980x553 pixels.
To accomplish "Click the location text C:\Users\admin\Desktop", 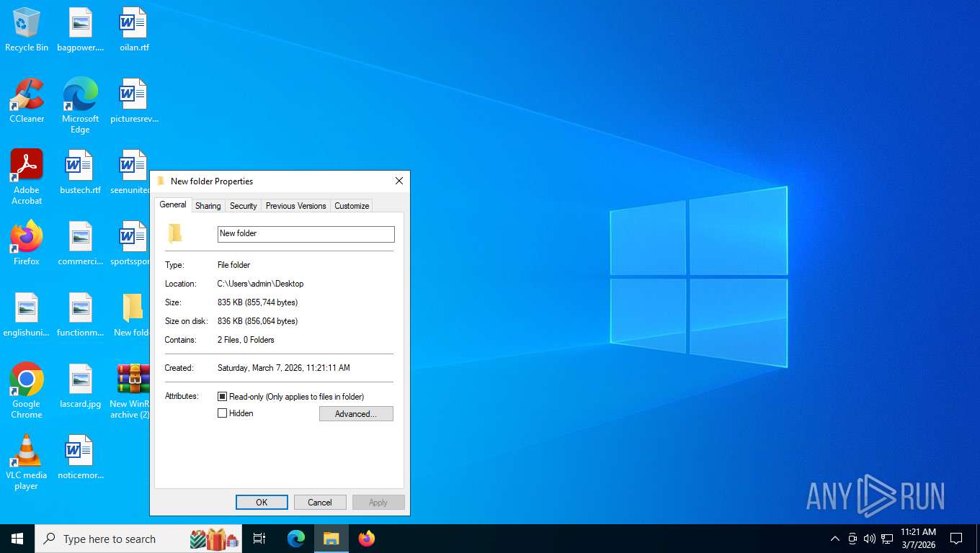I will pos(261,284).
